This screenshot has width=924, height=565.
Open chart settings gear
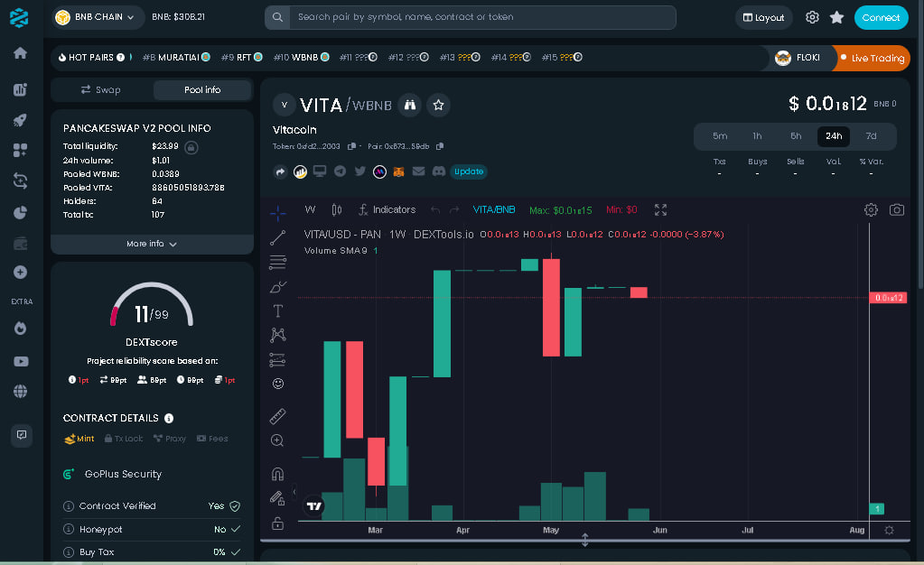(x=871, y=209)
